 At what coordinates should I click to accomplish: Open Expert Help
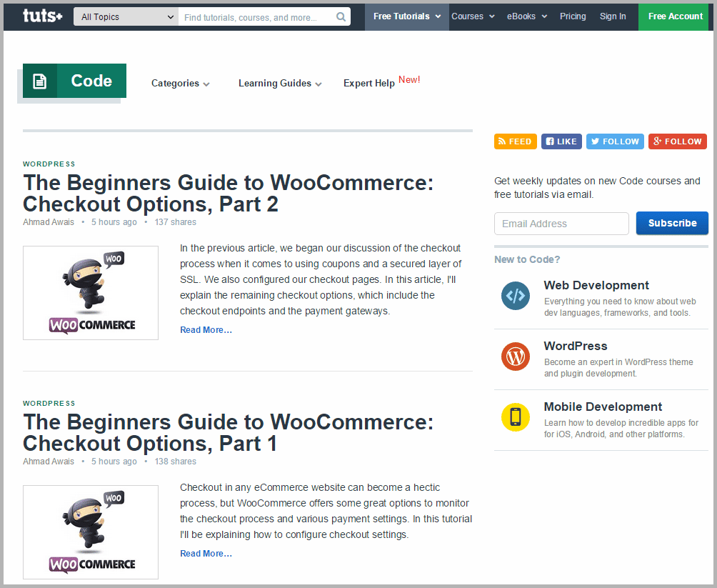pos(369,84)
